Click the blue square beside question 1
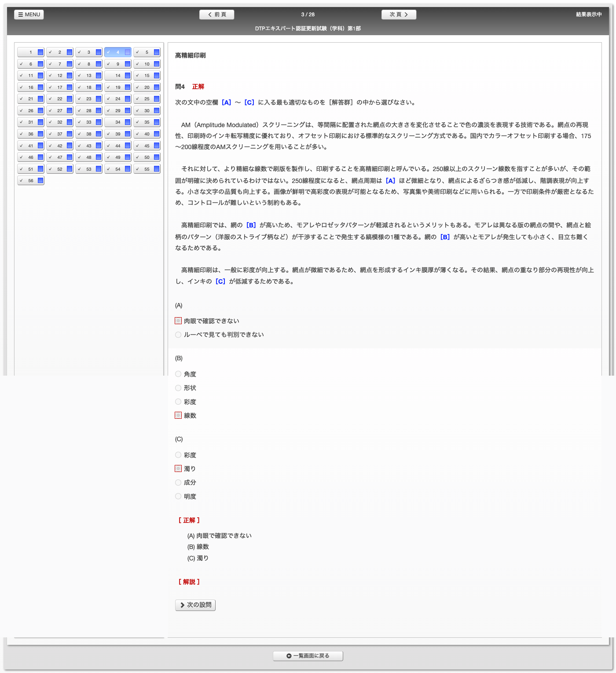Image resolution: width=616 pixels, height=673 pixels. [x=40, y=52]
